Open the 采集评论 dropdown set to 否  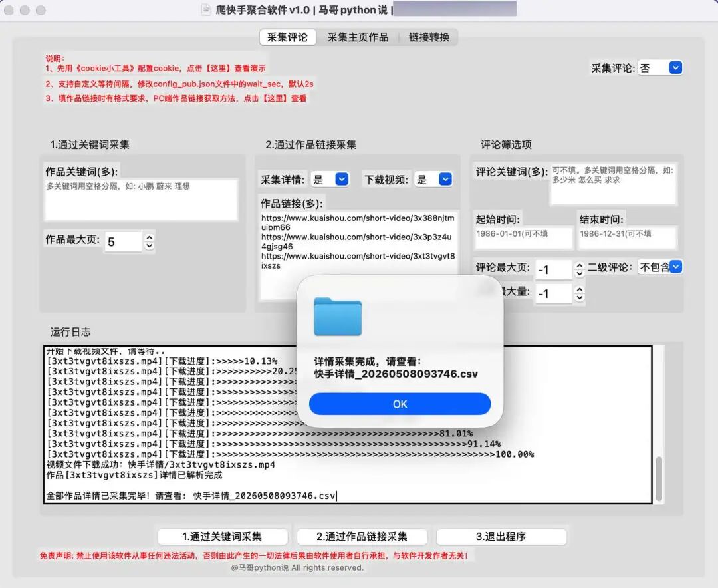point(660,68)
